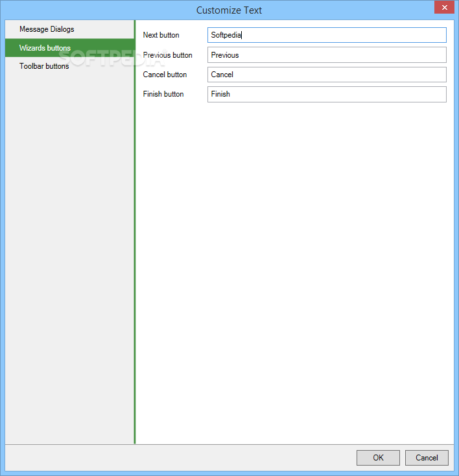Select the 'Next button' label
Screen dimensions: 459x476
click(161, 35)
